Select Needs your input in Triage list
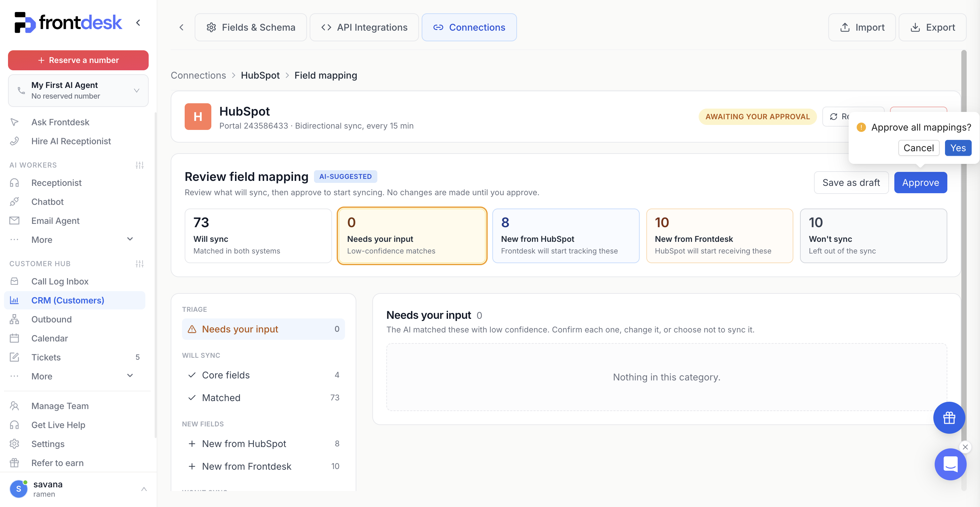Viewport: 980px width, 507px height. point(263,329)
